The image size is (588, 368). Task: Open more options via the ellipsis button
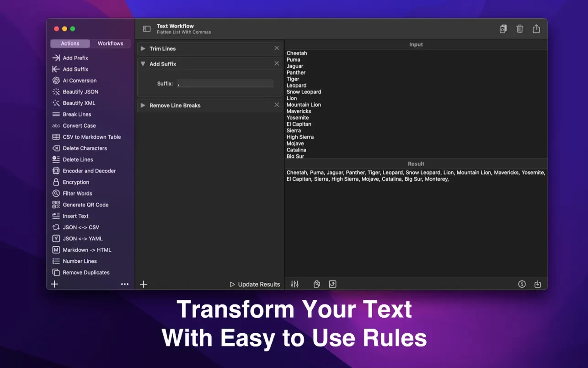[125, 284]
